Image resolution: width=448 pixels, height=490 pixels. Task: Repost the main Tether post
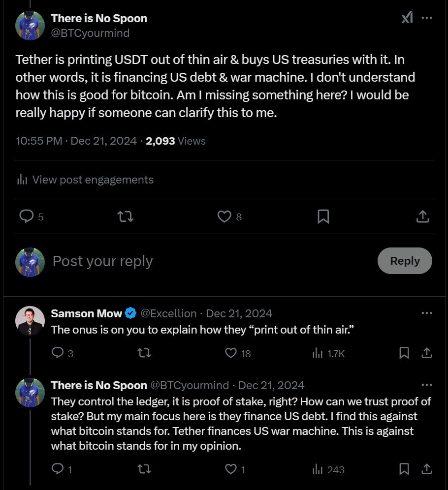click(x=126, y=216)
